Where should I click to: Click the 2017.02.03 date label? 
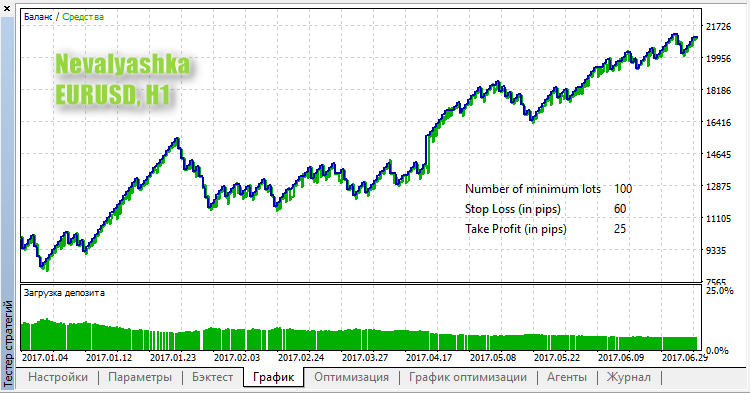[x=237, y=358]
